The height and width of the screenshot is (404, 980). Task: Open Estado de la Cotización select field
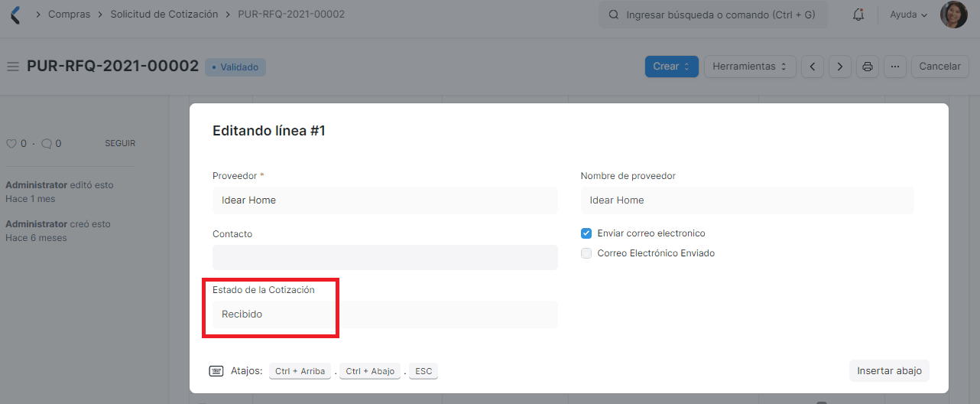click(x=385, y=314)
